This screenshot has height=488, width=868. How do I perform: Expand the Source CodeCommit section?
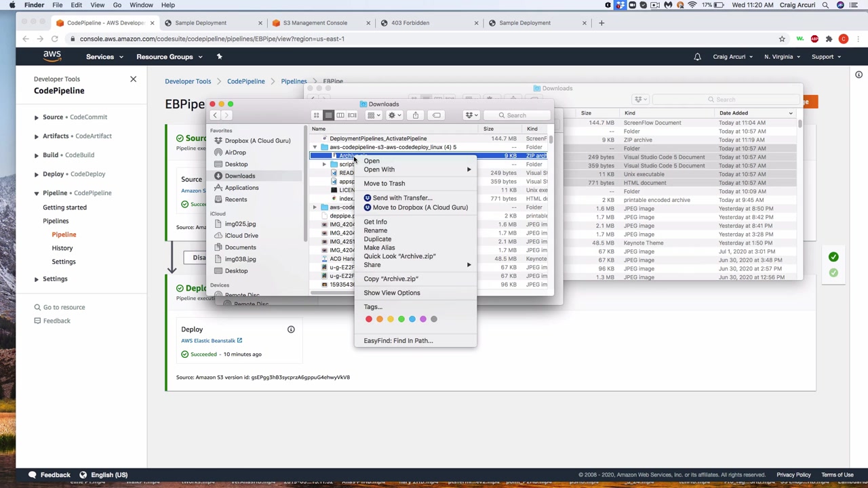coord(37,117)
